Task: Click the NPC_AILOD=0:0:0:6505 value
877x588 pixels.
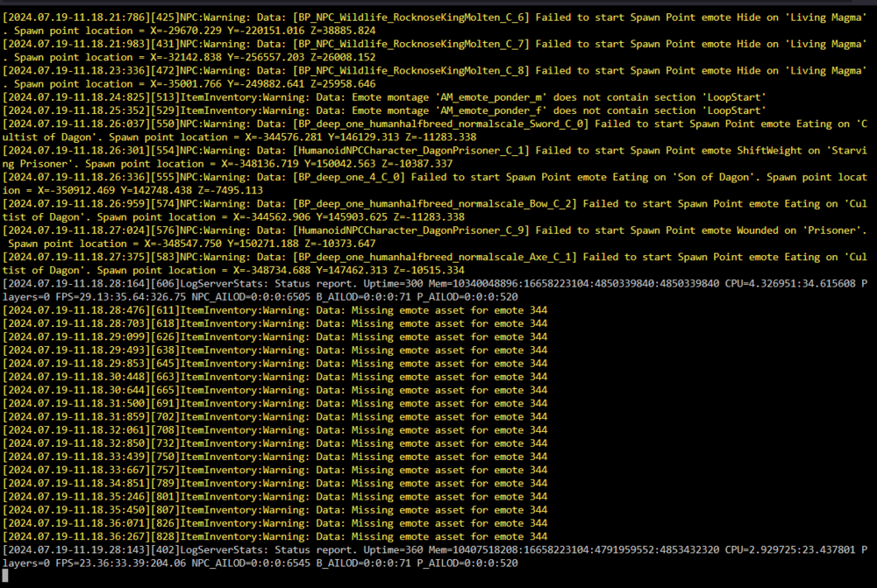Action: (x=251, y=297)
